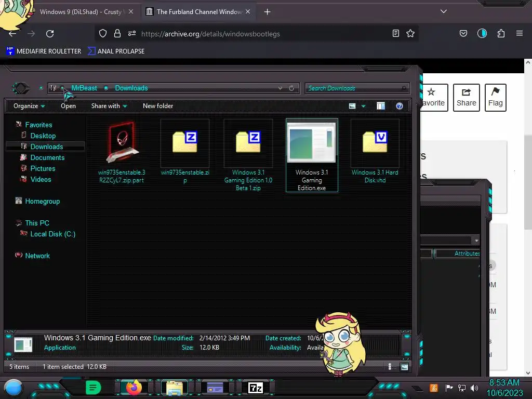This screenshot has height=399, width=532.
Task: Click the change view icon
Action: [x=352, y=106]
